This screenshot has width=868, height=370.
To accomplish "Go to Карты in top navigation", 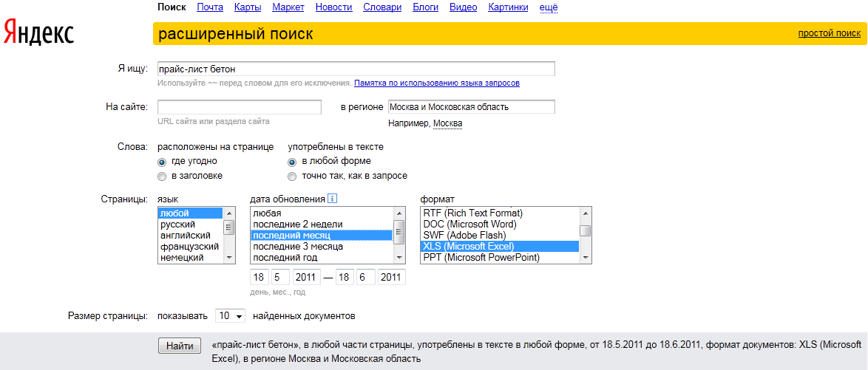I will pos(248,7).
